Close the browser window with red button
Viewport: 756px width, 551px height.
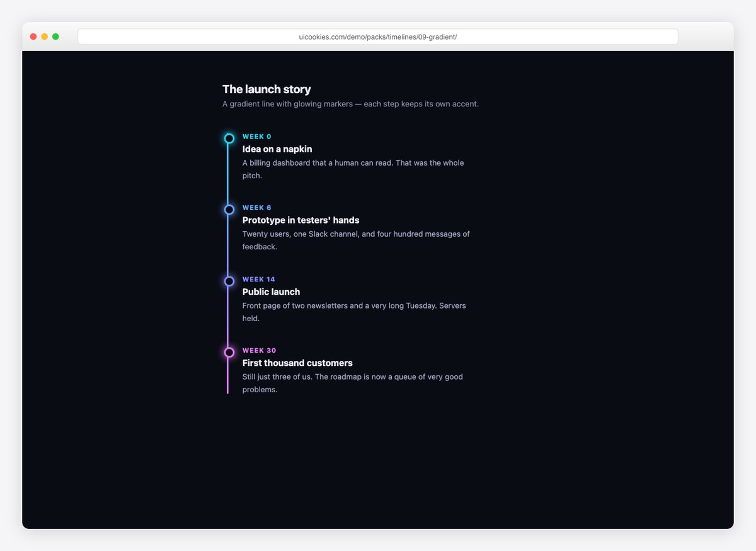[33, 37]
